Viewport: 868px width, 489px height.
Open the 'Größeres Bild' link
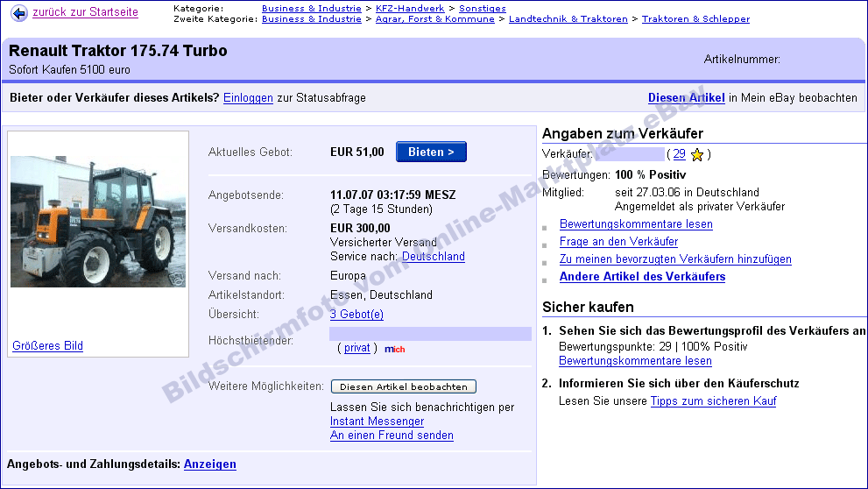pos(47,345)
